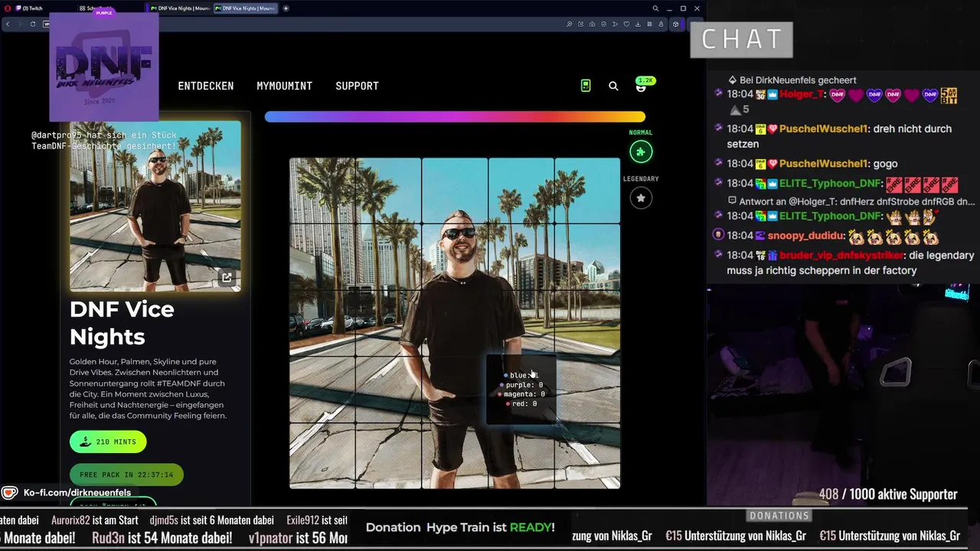Viewport: 980px width, 551px height.
Task: Click the "blue" entry in the tooltip
Action: coord(522,375)
